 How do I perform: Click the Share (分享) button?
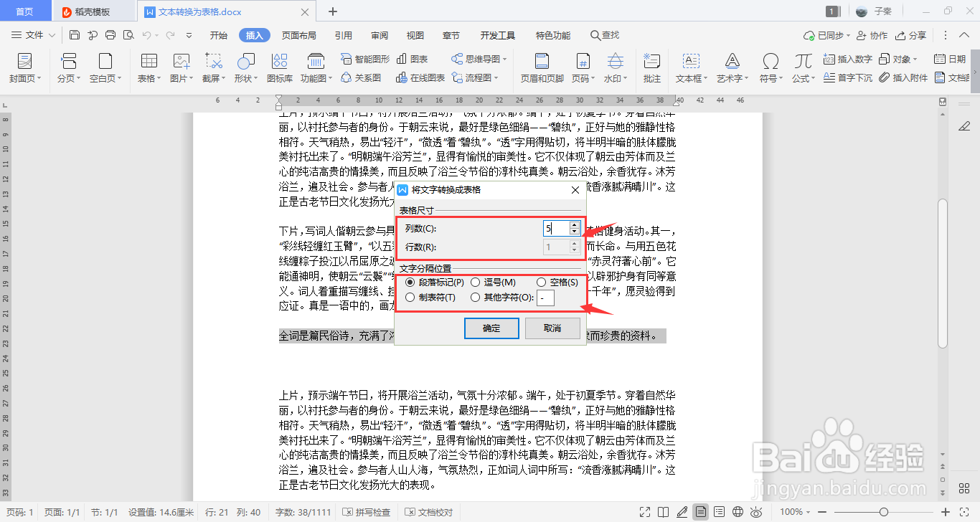click(910, 35)
